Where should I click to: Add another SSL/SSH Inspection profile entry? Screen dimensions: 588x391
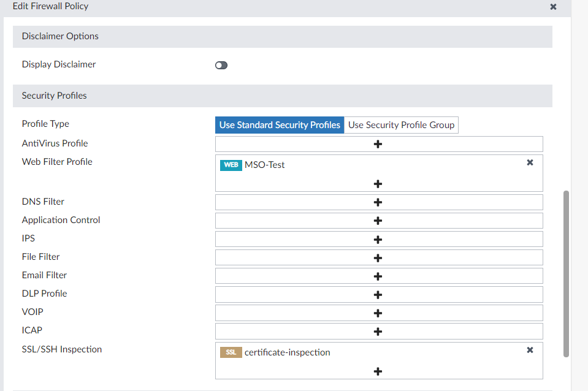pos(378,371)
